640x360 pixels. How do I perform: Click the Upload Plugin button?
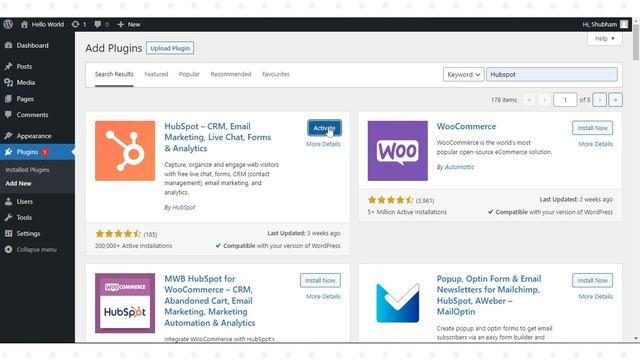point(170,48)
